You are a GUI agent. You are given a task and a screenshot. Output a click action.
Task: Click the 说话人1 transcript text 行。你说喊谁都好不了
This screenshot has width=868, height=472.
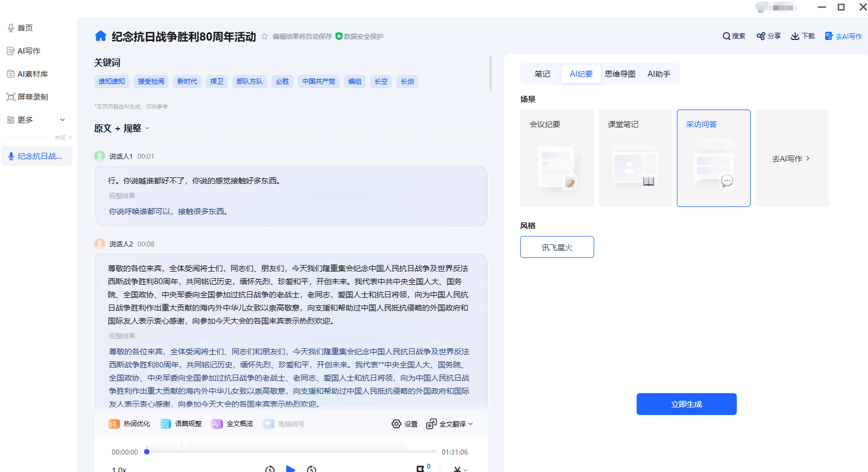click(x=194, y=181)
